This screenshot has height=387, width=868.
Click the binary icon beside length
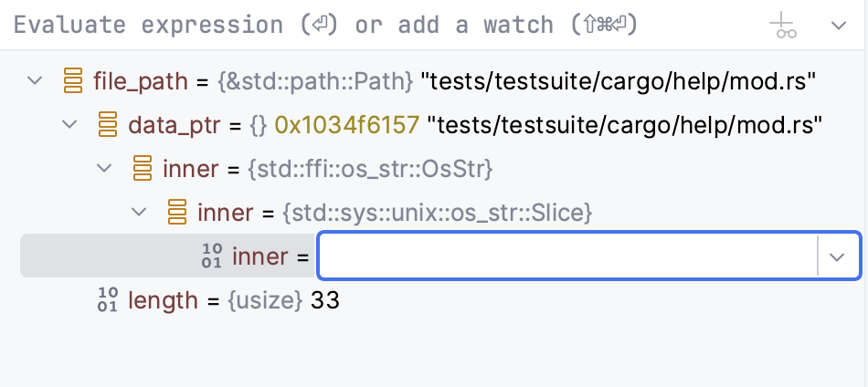point(108,299)
